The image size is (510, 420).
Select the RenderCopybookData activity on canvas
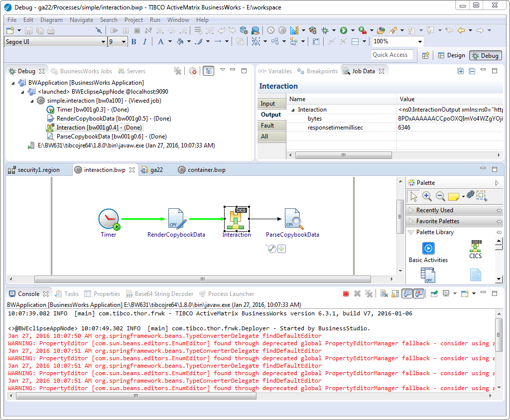(176, 223)
